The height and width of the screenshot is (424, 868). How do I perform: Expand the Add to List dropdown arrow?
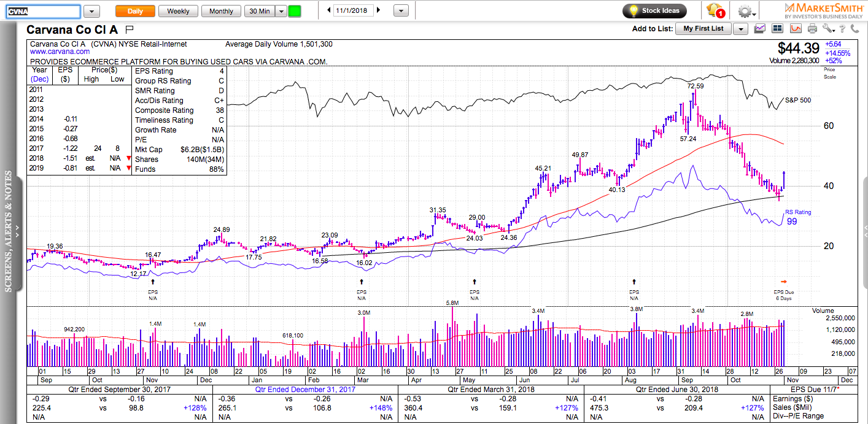click(x=740, y=29)
